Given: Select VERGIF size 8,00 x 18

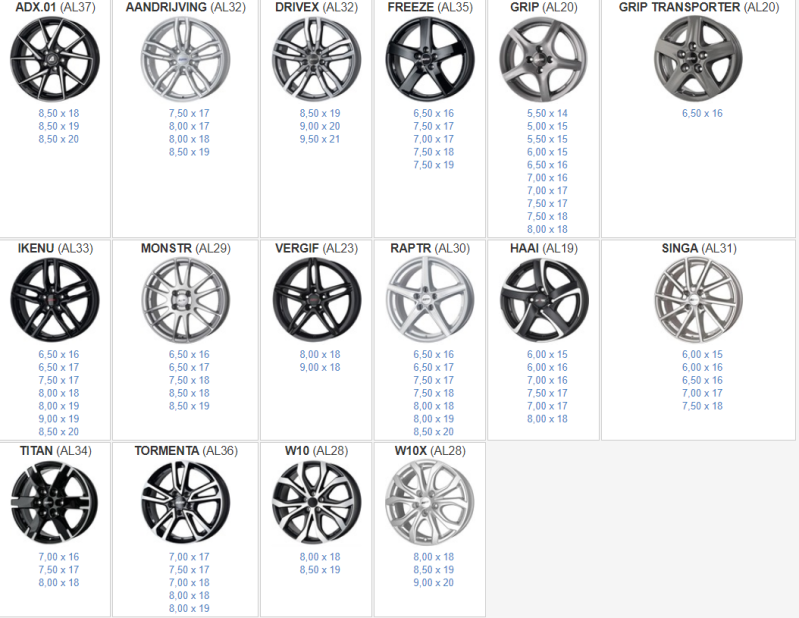Looking at the screenshot, I should [320, 354].
